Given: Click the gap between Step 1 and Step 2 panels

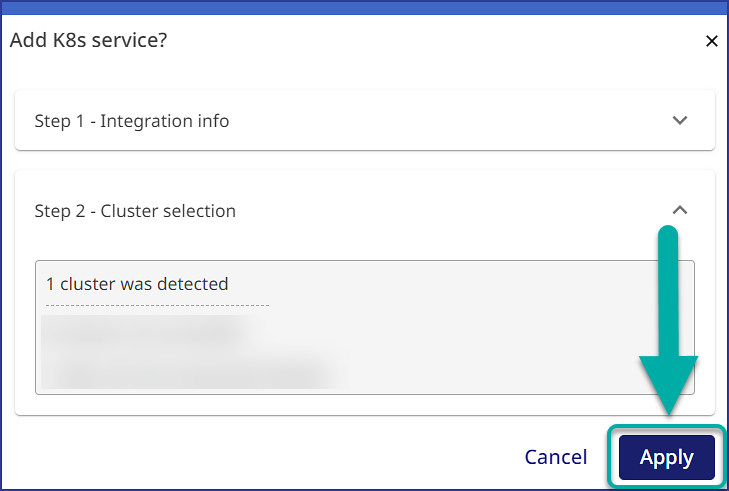Looking at the screenshot, I should [364, 160].
